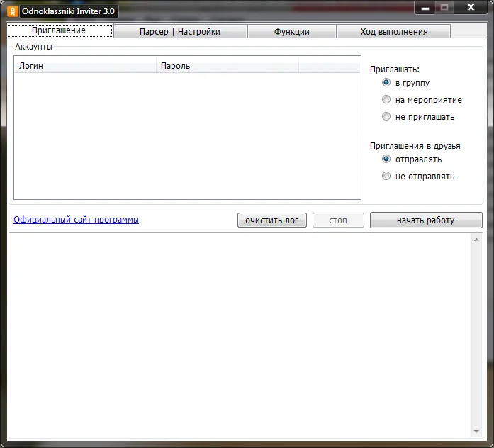Viewport: 494px width, 448px height.
Task: Select 'отправлять' friend invitations option
Action: (x=386, y=159)
